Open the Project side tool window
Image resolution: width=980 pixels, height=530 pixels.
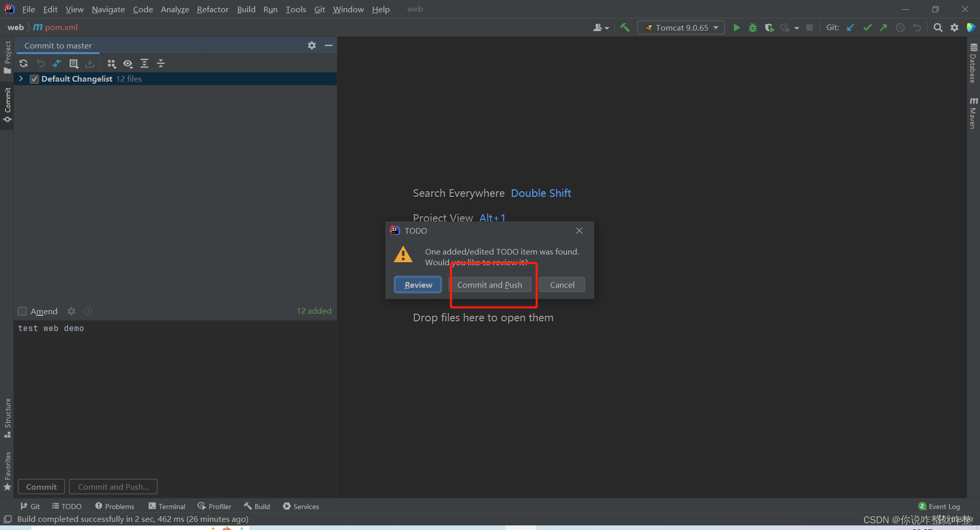click(x=7, y=57)
